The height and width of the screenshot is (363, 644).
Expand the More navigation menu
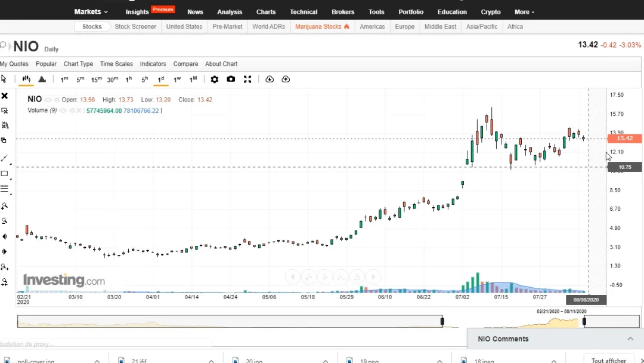coord(525,12)
